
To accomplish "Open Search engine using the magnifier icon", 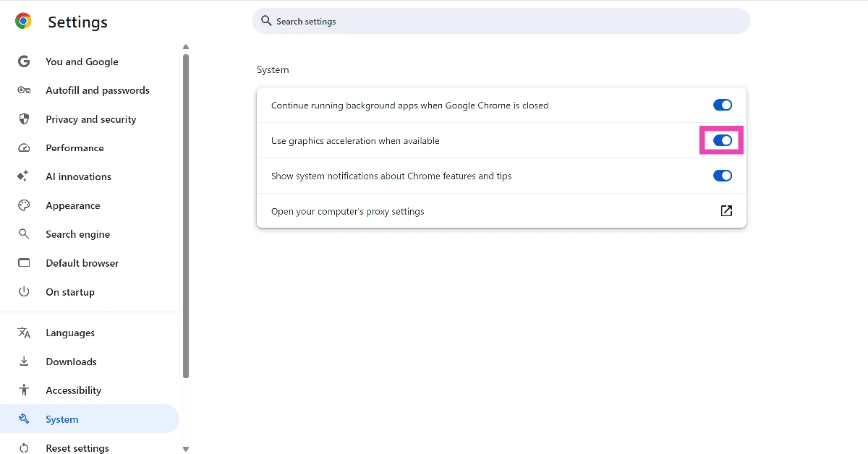I will pyautogui.click(x=24, y=234).
